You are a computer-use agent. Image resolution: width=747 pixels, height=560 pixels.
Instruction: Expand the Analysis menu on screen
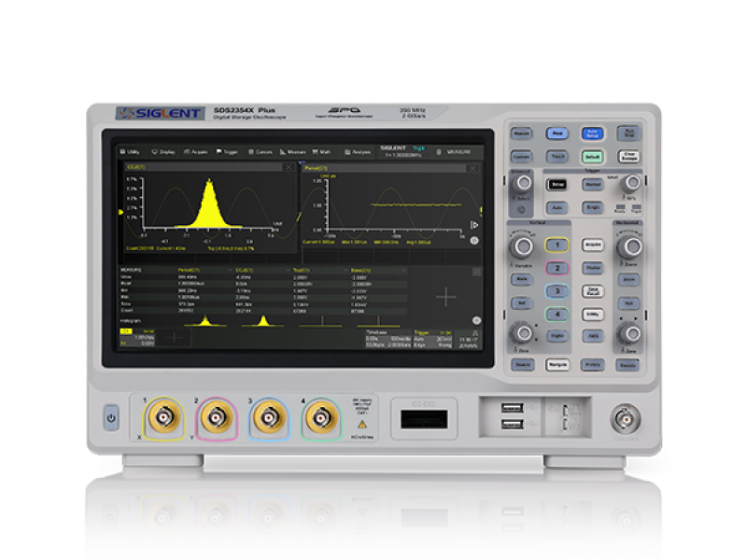pyautogui.click(x=356, y=150)
